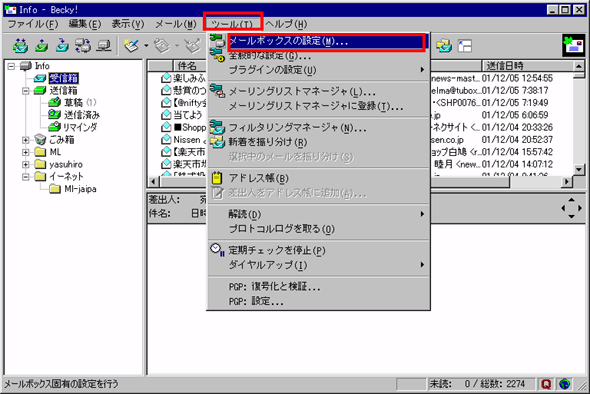Click the Q icon in status bar
Image resolution: width=590 pixels, height=394 pixels.
(x=546, y=384)
